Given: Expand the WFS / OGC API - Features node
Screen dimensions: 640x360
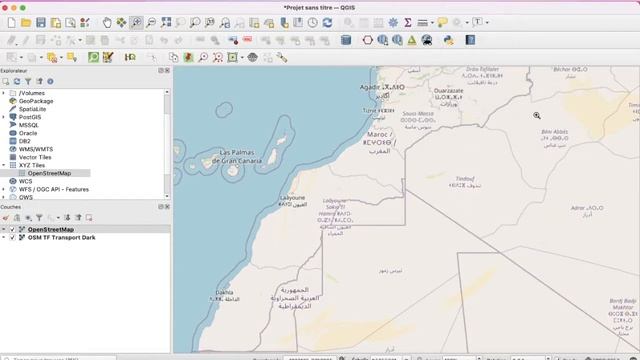Looking at the screenshot, I should tap(4, 189).
